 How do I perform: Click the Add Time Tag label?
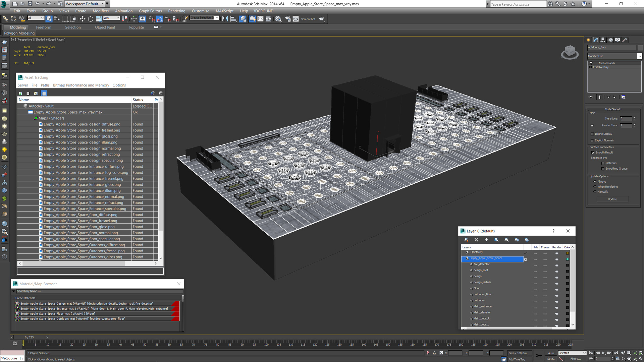pos(517,359)
